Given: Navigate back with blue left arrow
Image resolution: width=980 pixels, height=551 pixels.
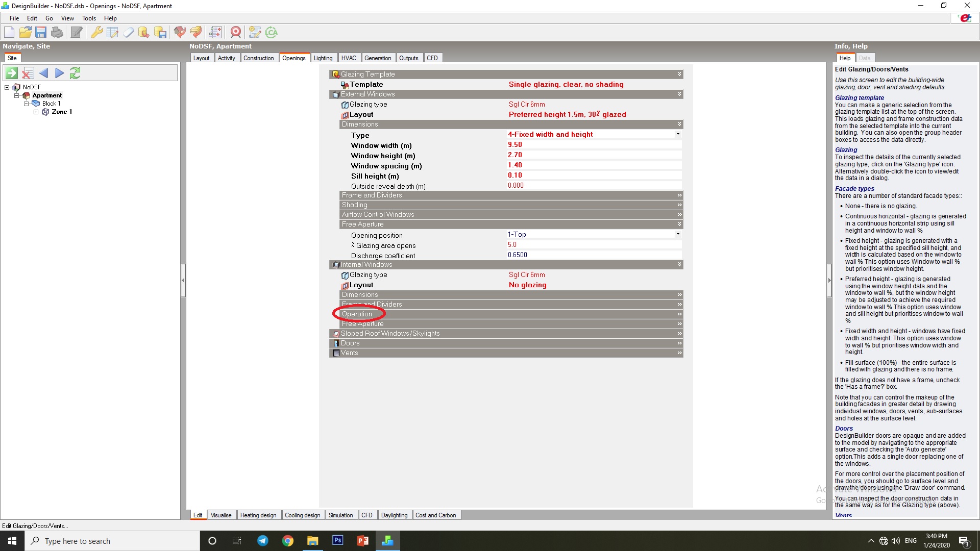Looking at the screenshot, I should [43, 73].
